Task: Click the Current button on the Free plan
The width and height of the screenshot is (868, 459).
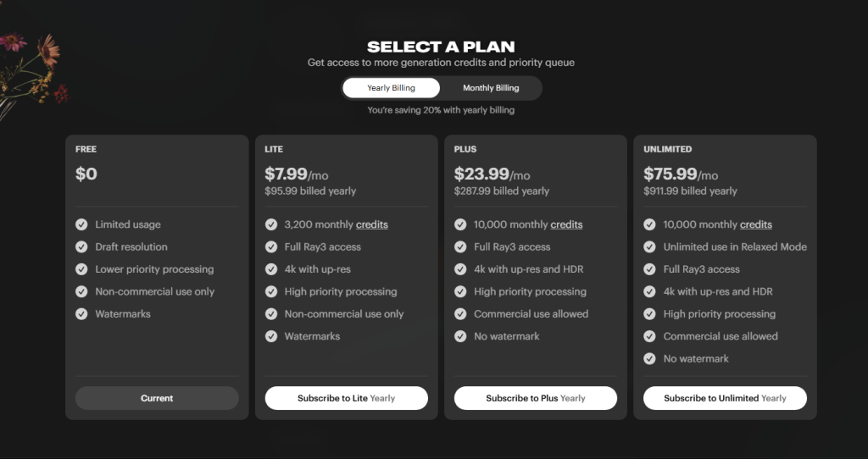Action: click(157, 398)
